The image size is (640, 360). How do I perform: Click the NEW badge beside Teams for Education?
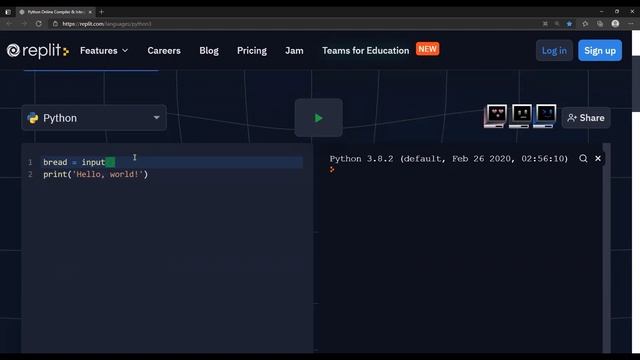427,49
